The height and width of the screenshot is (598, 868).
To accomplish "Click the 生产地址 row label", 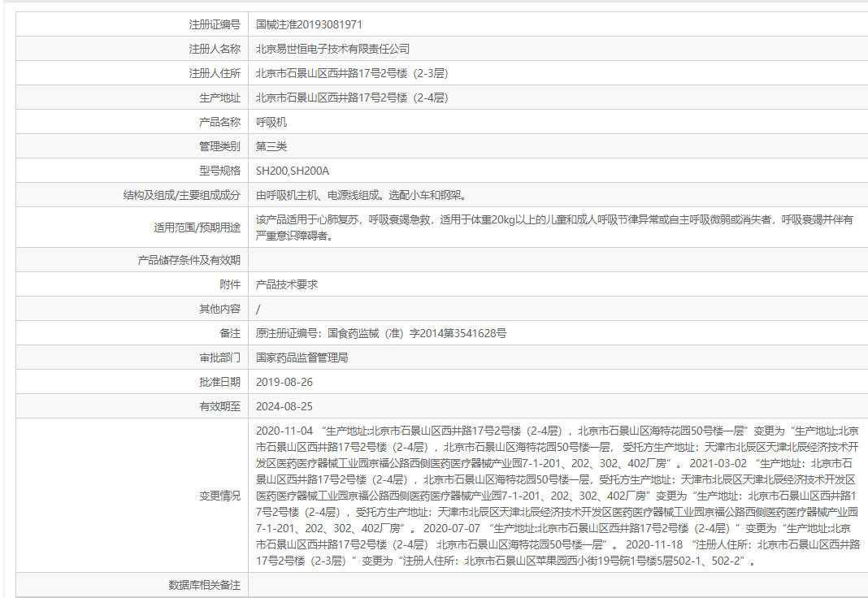I will click(x=219, y=97).
